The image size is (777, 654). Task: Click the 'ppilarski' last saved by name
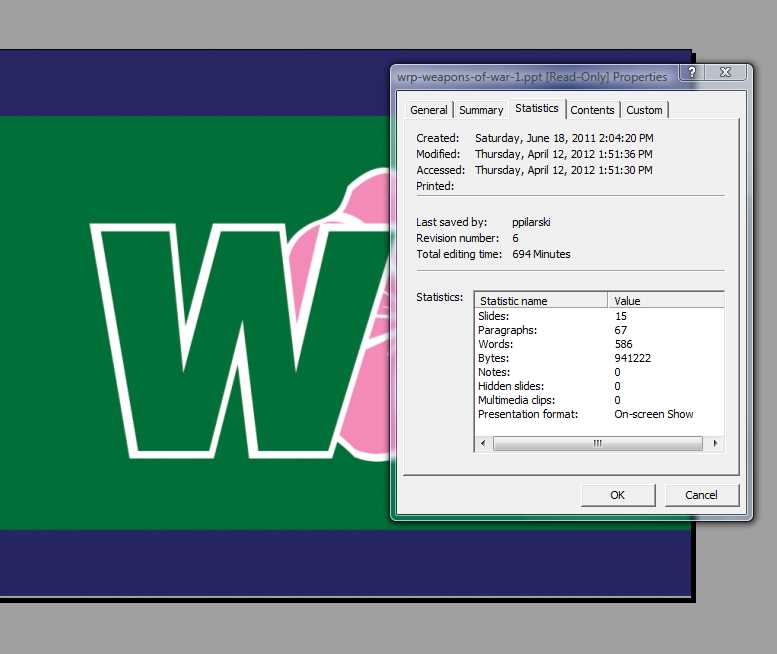click(531, 222)
